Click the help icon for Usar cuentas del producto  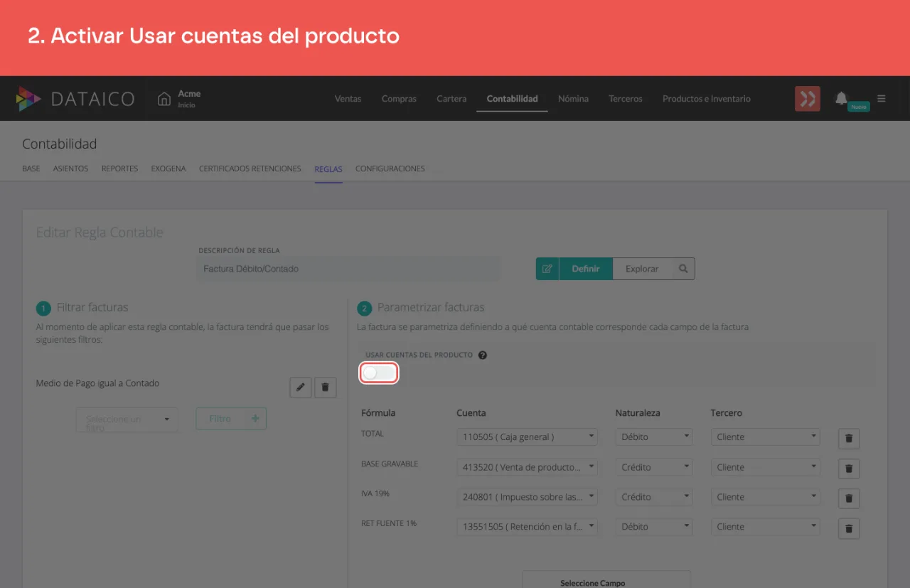[483, 355]
